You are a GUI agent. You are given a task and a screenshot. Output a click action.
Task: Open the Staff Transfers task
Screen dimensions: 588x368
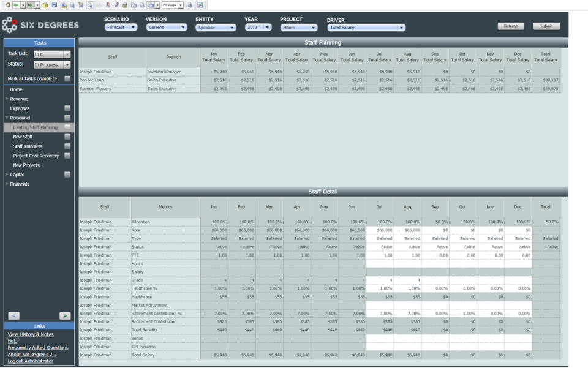click(x=28, y=146)
